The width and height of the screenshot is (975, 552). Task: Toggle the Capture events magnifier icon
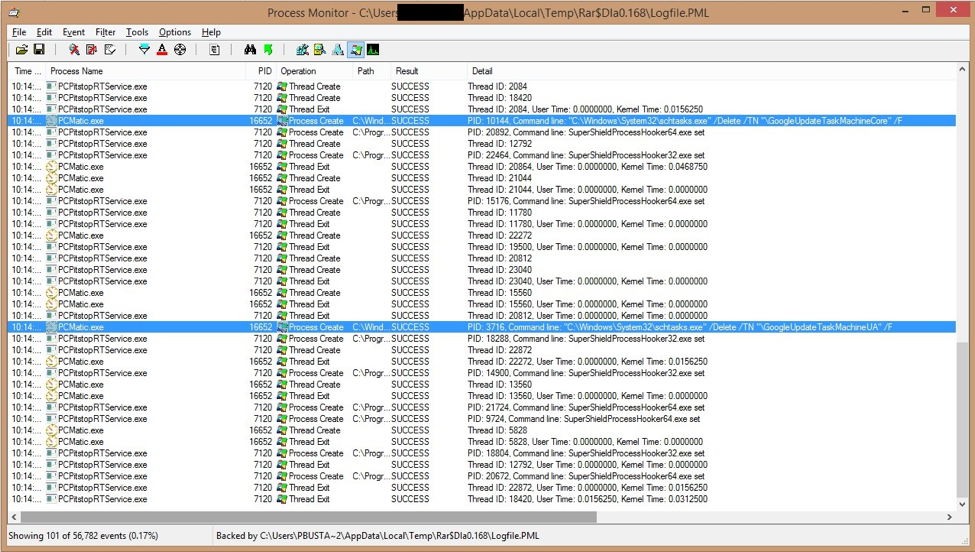tap(74, 50)
